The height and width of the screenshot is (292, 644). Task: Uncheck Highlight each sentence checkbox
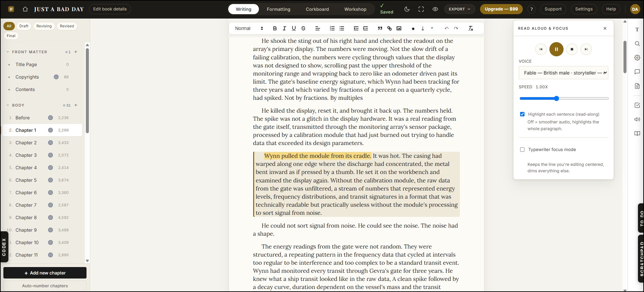coord(522,114)
